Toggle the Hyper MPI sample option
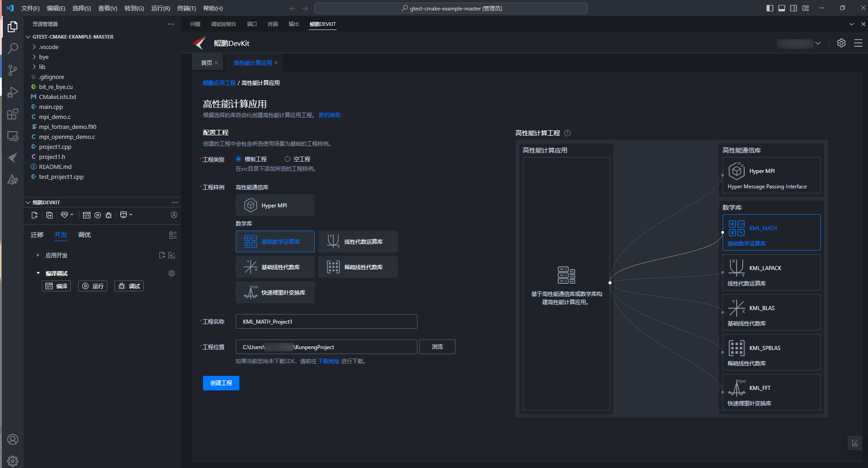 [275, 205]
